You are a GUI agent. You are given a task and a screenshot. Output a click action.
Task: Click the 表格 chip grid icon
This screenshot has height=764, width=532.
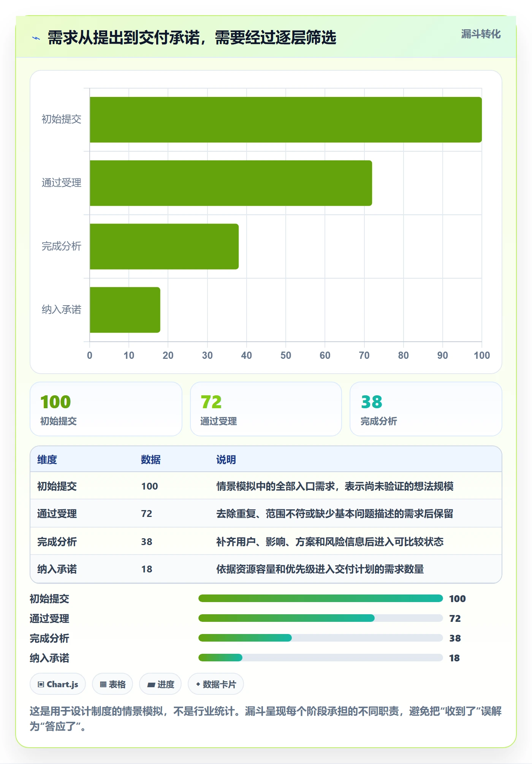pos(103,684)
